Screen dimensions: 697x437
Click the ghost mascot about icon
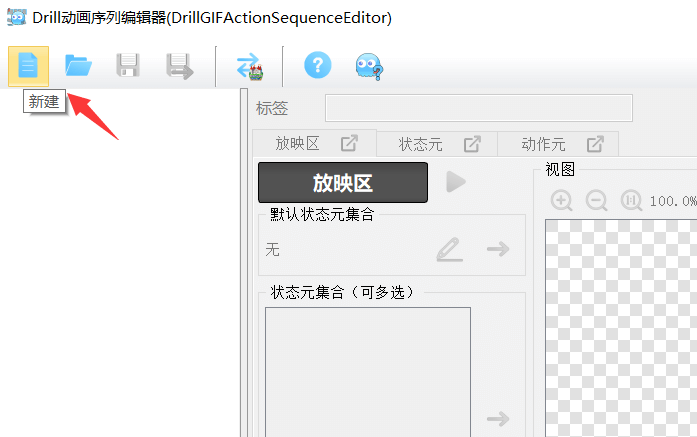tap(367, 67)
